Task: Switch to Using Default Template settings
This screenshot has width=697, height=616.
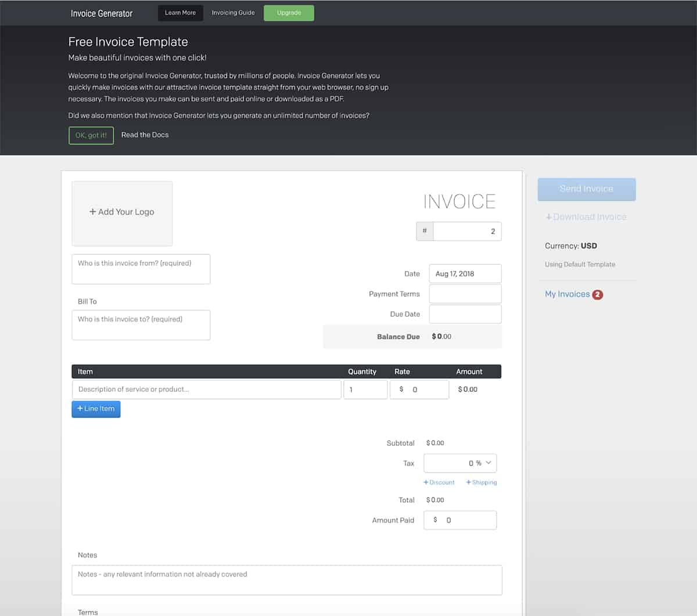Action: tap(580, 264)
